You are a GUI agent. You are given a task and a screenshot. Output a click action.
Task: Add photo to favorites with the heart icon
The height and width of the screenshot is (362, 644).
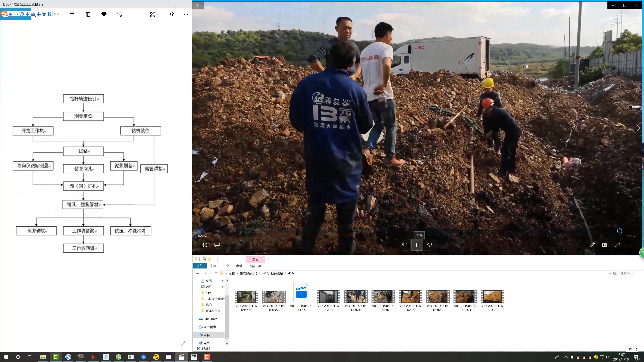[104, 14]
